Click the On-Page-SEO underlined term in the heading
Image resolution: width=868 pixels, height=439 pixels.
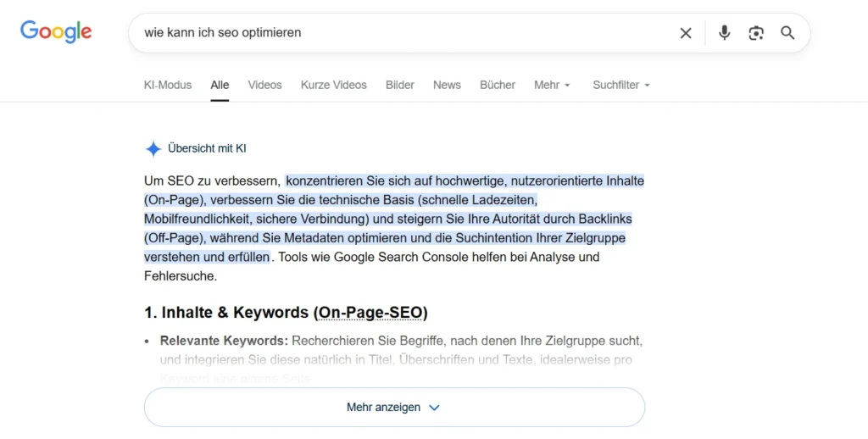click(x=372, y=313)
